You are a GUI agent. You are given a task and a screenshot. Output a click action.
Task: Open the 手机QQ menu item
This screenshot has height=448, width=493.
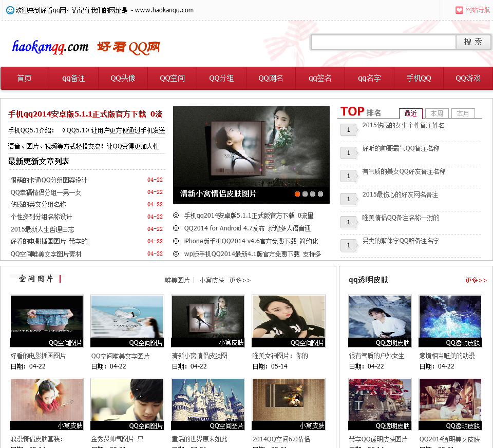[419, 78]
